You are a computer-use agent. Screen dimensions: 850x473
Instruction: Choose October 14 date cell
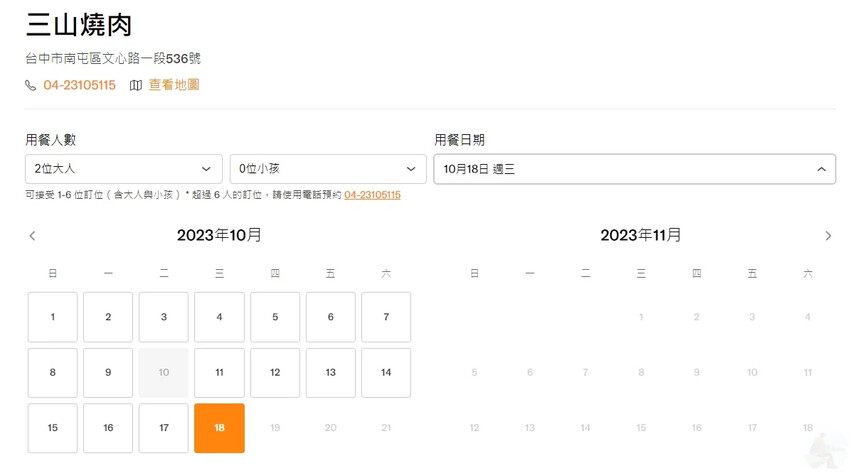[x=386, y=372]
